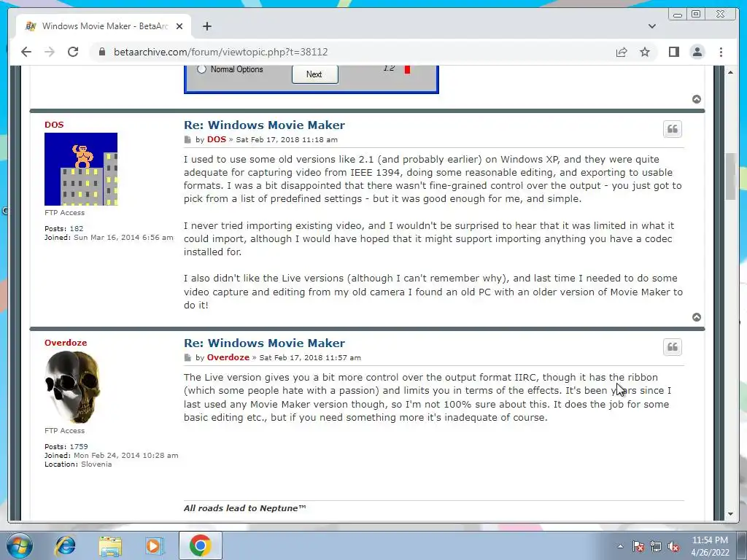
Task: Launch Internet Explorer from taskbar
Action: click(x=65, y=545)
